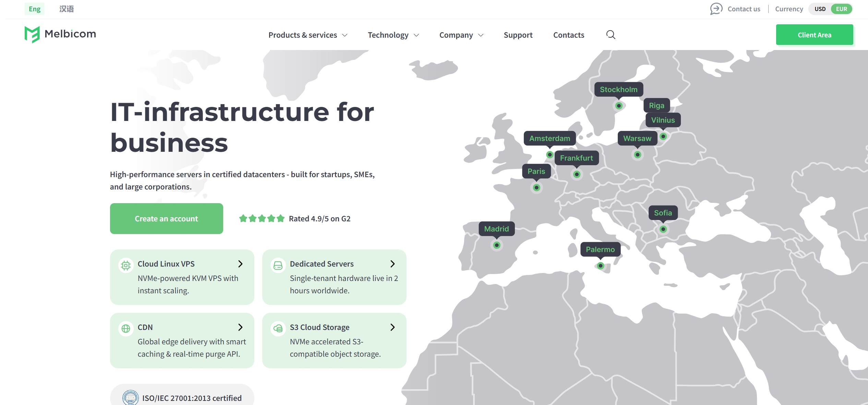Viewport: 868px width, 405px height.
Task: Expand the Technology dropdown menu
Action: [x=393, y=35]
